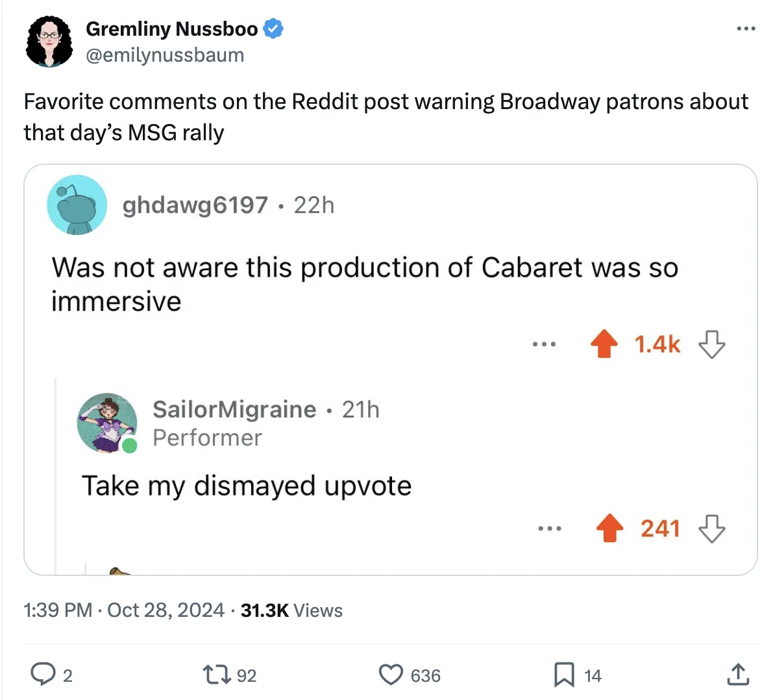775x700 pixels.
Task: Open Gremliny Nussboo's profile avatar
Action: click(x=49, y=42)
